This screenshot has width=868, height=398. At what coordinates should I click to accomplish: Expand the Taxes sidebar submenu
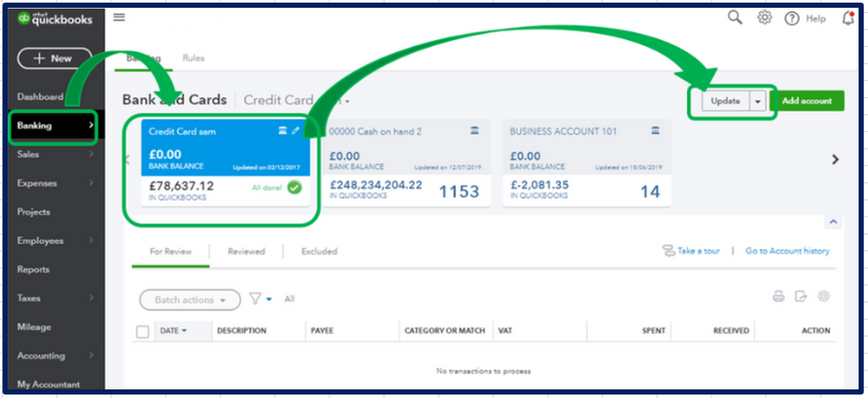pyautogui.click(x=90, y=298)
